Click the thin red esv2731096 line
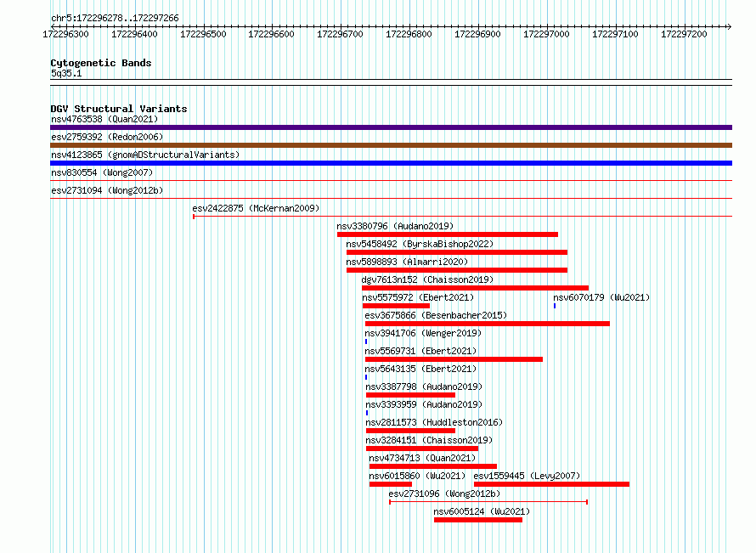This screenshot has height=553, width=756. pyautogui.click(x=488, y=502)
